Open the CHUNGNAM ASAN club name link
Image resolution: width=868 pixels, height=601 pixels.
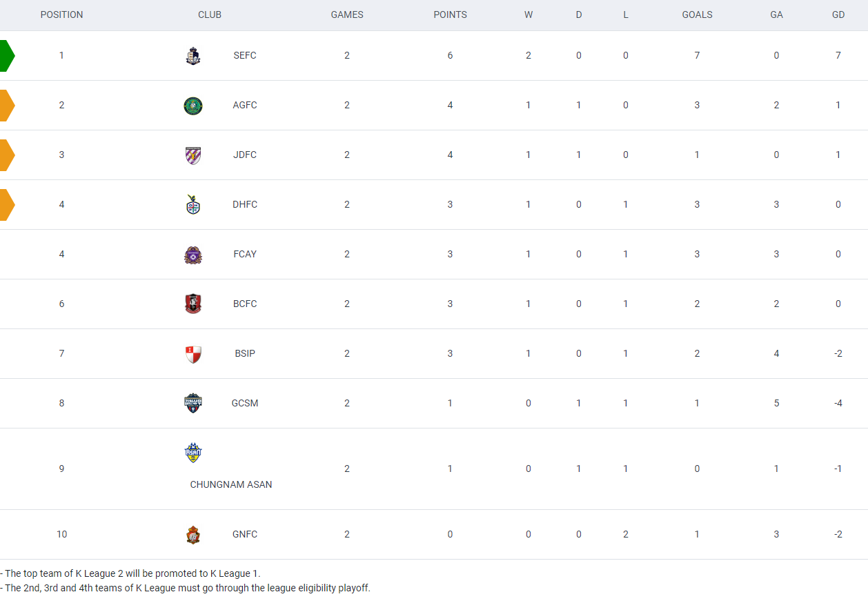231,484
